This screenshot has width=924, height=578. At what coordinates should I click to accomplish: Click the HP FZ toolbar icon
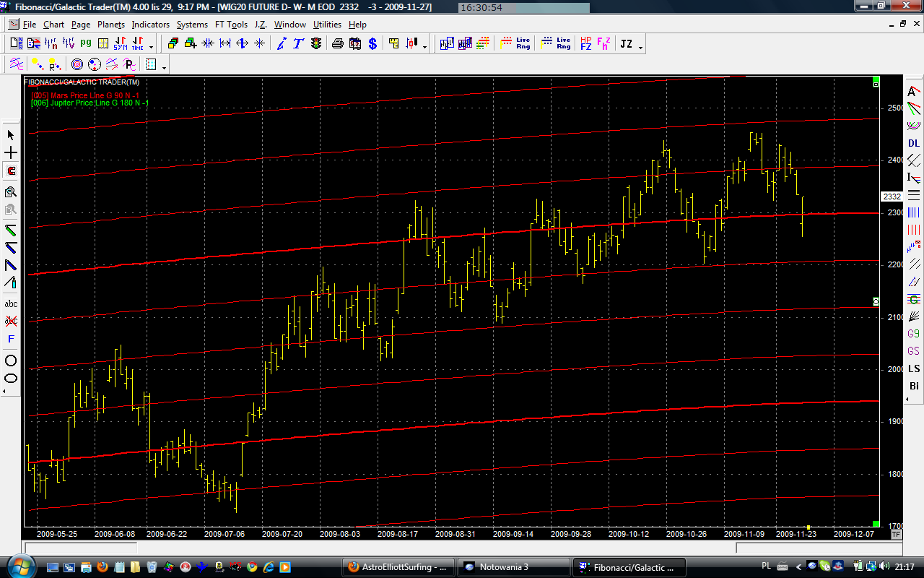pyautogui.click(x=585, y=44)
